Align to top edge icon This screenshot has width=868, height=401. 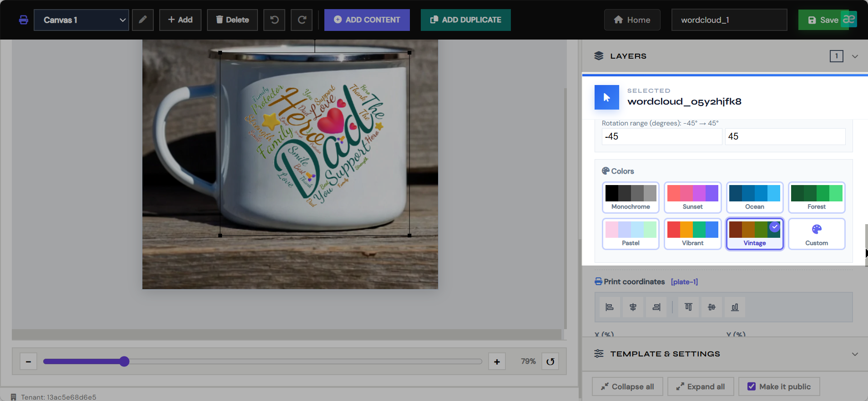coord(688,307)
